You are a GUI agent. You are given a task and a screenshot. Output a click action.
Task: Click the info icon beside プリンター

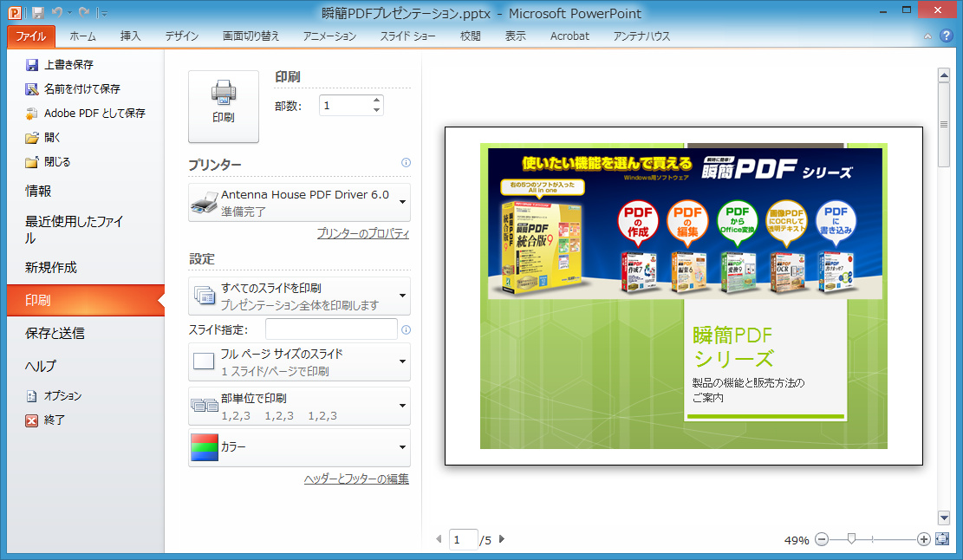click(405, 163)
